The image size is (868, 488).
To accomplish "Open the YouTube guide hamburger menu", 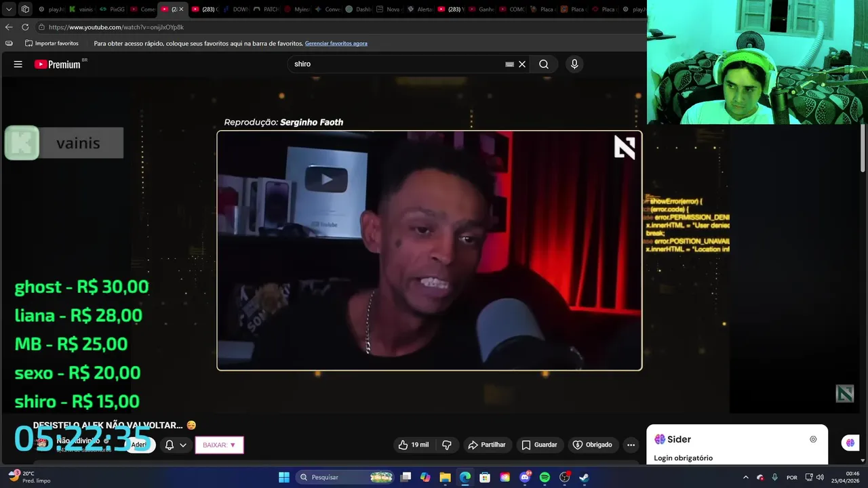I will (18, 64).
